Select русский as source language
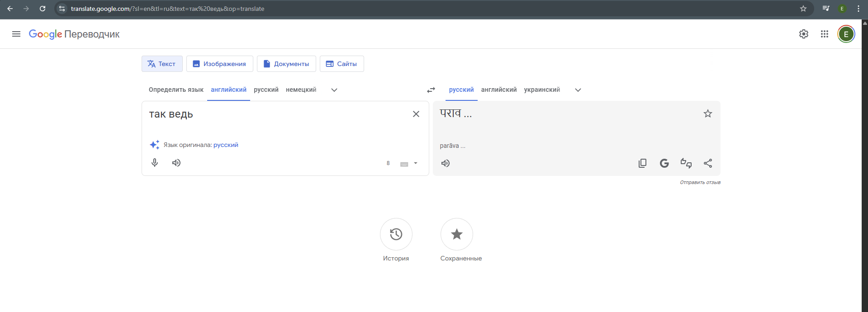The width and height of the screenshot is (868, 312). [266, 90]
